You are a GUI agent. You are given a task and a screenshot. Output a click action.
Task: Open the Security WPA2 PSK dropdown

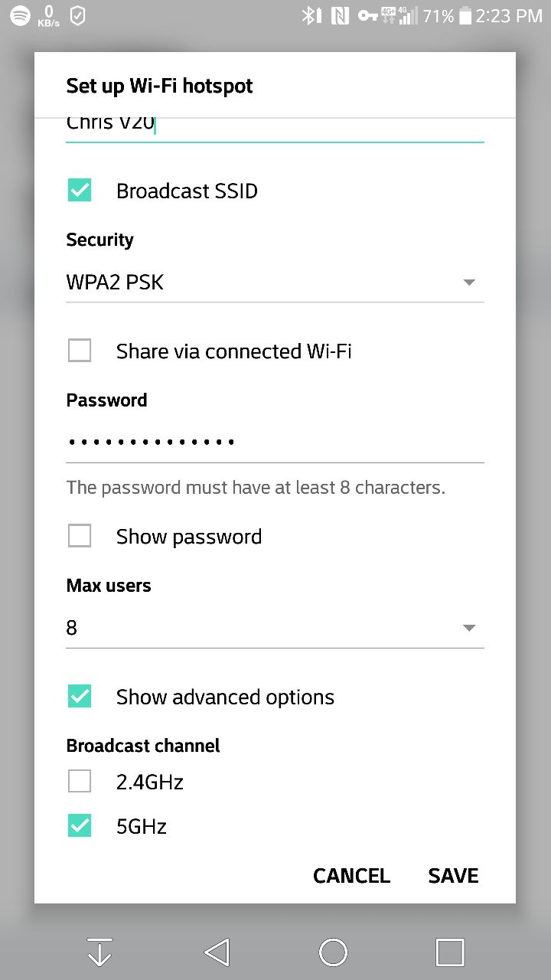point(274,283)
